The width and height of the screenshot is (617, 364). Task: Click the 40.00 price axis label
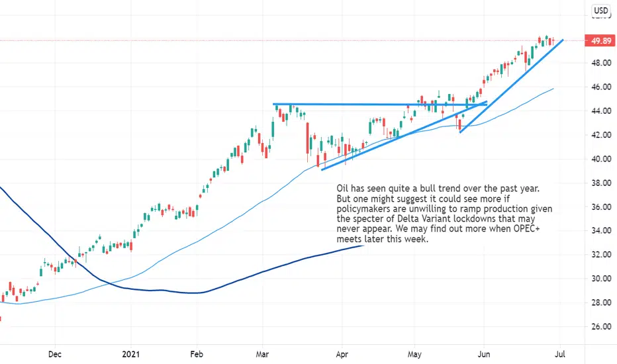coord(601,159)
